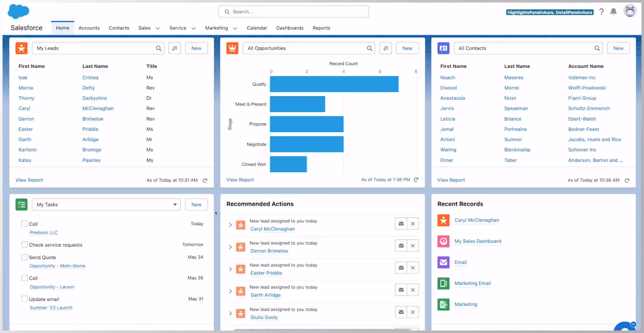Click the search magnifier in My Leads
644x333 pixels.
(x=159, y=48)
